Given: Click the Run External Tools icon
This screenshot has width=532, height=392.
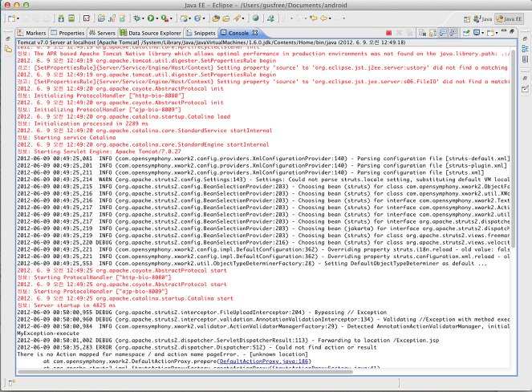Looking at the screenshot, I should coord(164,18).
